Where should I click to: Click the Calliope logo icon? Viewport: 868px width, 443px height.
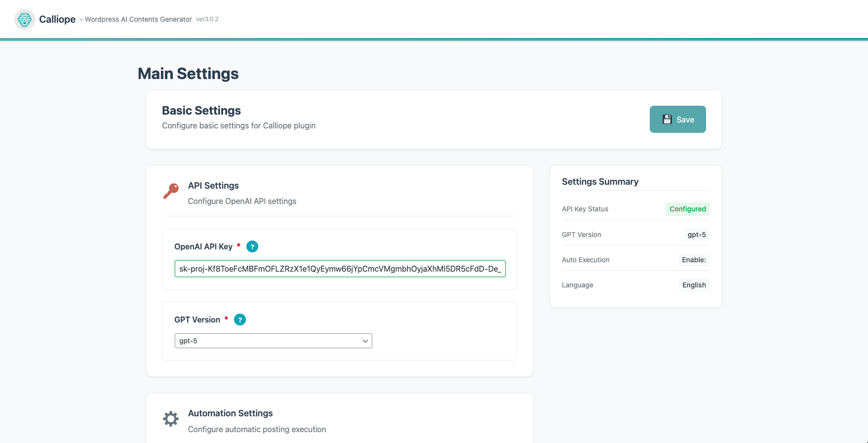(25, 19)
